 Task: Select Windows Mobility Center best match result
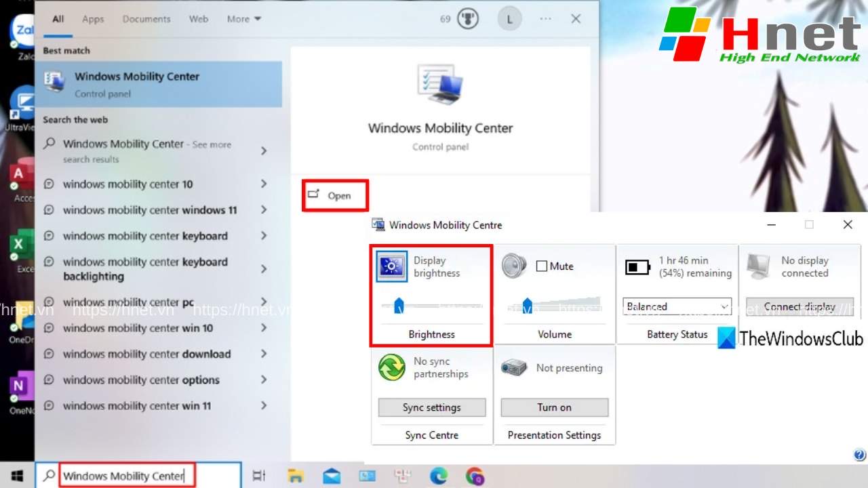click(158, 85)
